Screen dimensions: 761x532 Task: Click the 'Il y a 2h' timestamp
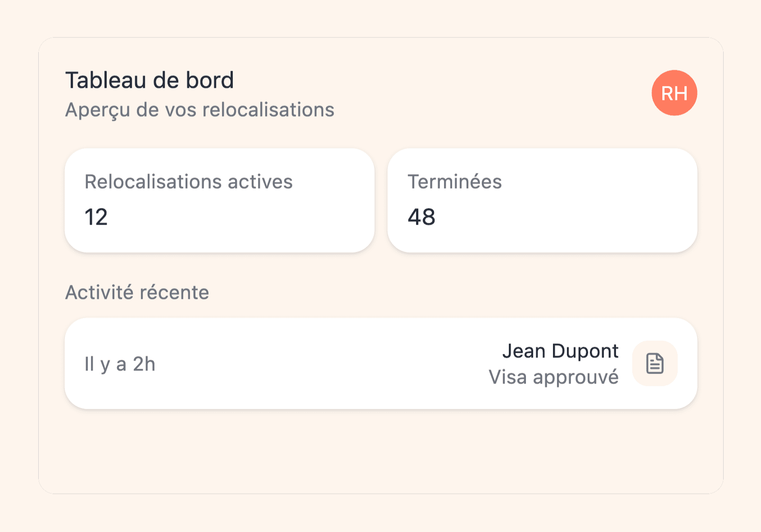120,364
